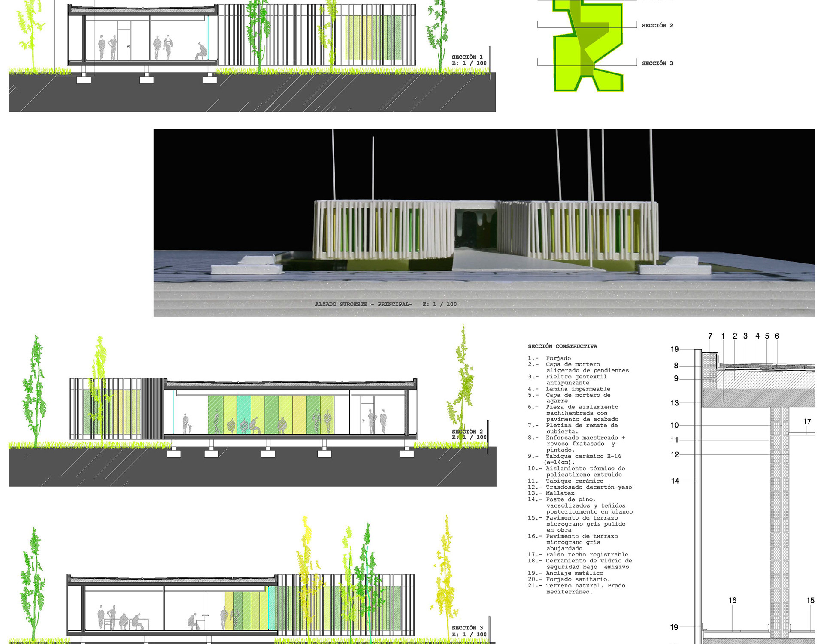The width and height of the screenshot is (824, 644).
Task: Click legend entry '14.- Poste de pino'
Action: [x=580, y=505]
